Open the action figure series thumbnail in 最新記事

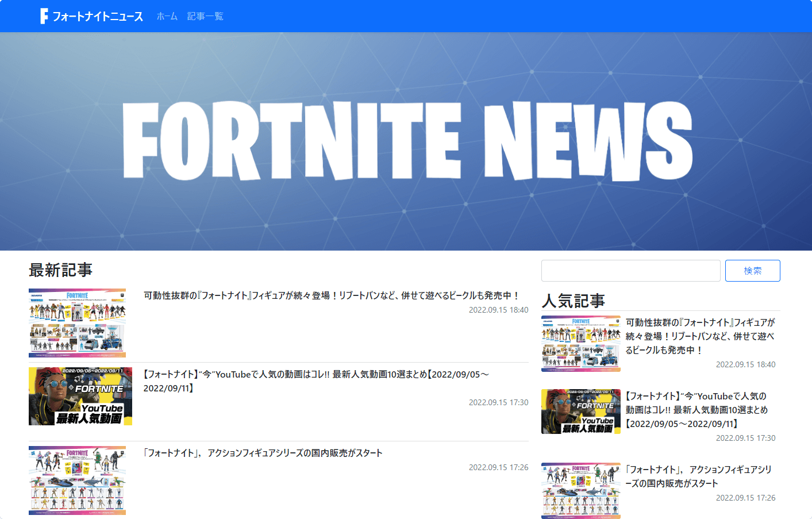pyautogui.click(x=77, y=480)
